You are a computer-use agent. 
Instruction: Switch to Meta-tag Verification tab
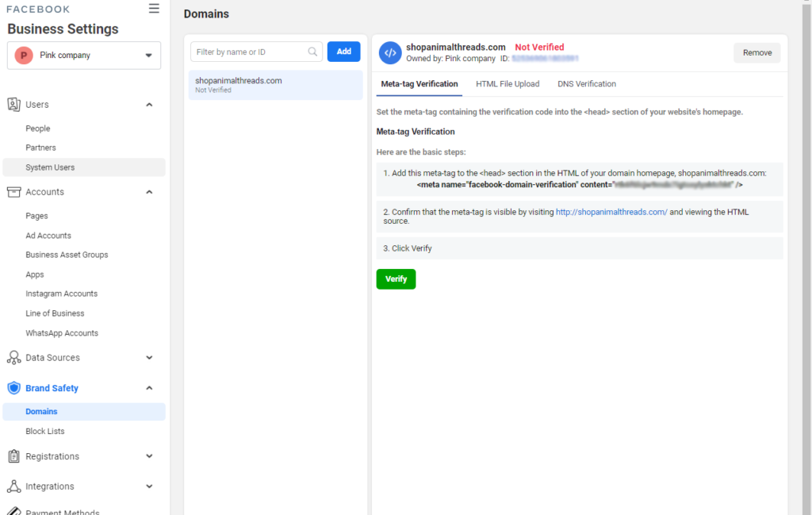pyautogui.click(x=419, y=84)
